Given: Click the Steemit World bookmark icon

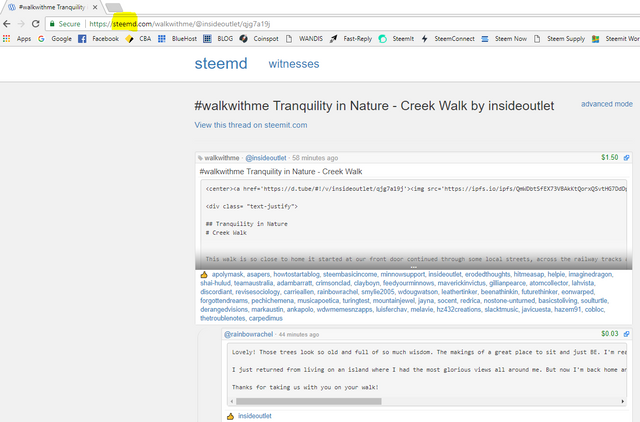Looking at the screenshot, I should [596, 39].
